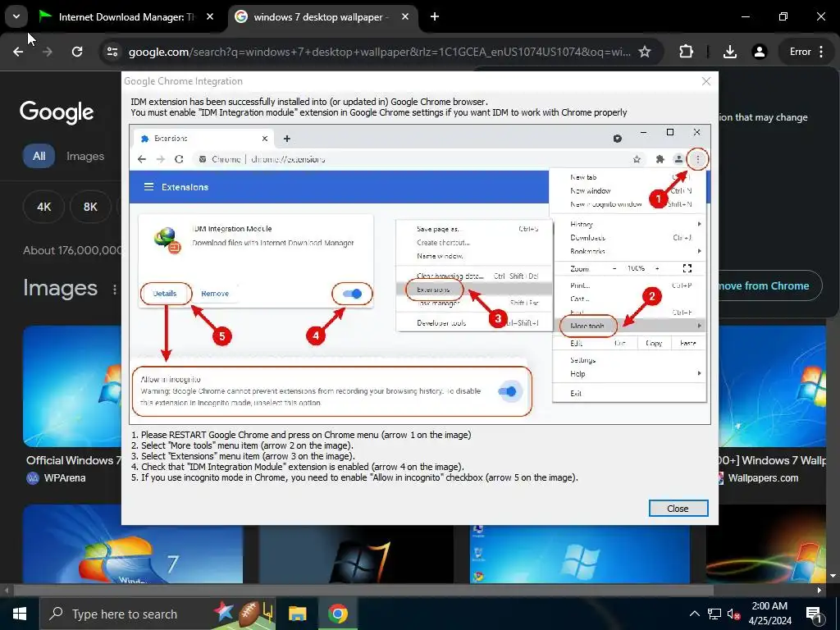Open more options beside Images heading
This screenshot has height=630, width=840.
115,290
